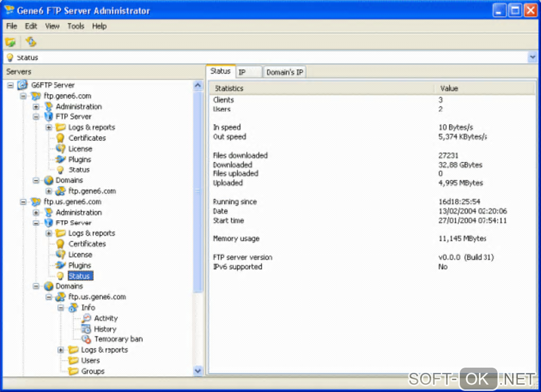The width and height of the screenshot is (541, 392).
Task: Open the View menu
Action: 52,26
